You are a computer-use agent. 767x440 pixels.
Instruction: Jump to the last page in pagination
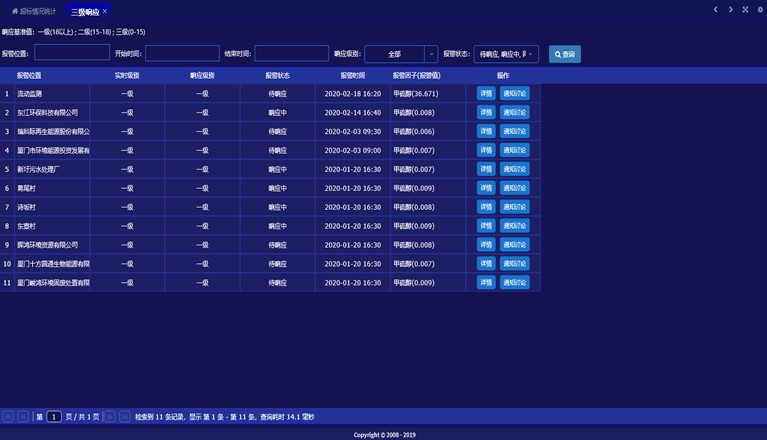click(125, 416)
